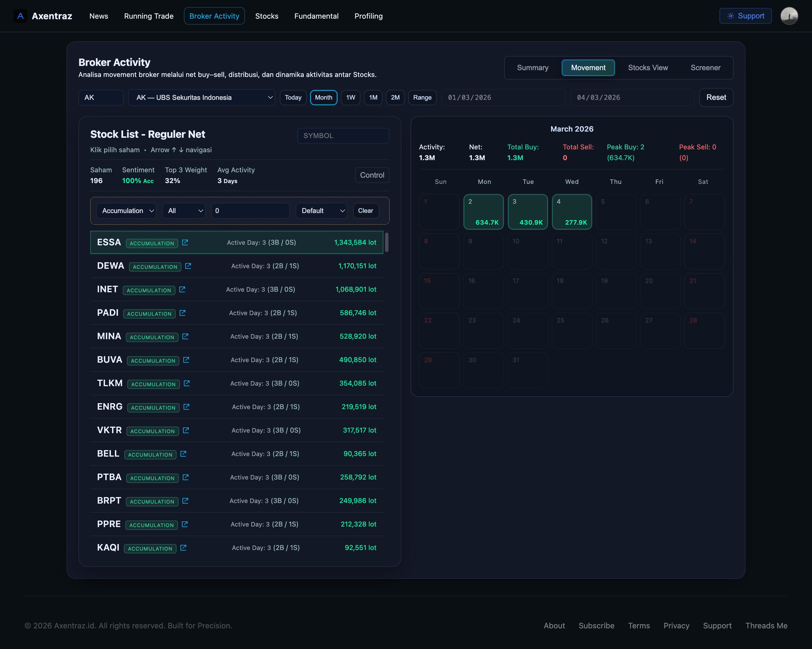Open ESSA external link icon
812x649 pixels.
[x=185, y=242]
